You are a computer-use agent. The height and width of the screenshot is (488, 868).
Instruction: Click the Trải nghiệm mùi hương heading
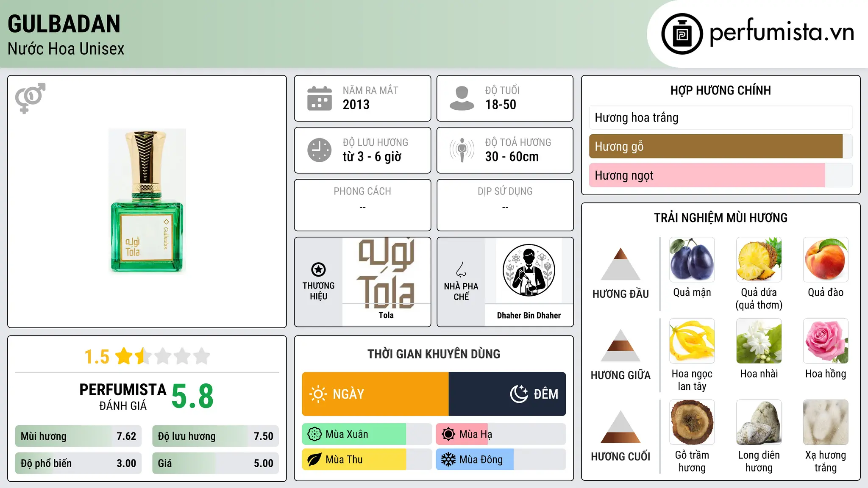pos(721,218)
